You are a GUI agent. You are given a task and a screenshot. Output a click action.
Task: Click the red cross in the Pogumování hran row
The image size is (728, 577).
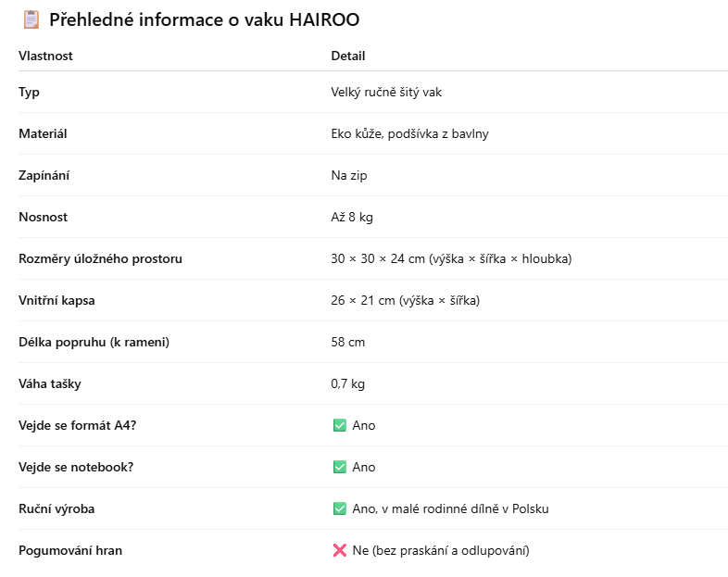(339, 551)
